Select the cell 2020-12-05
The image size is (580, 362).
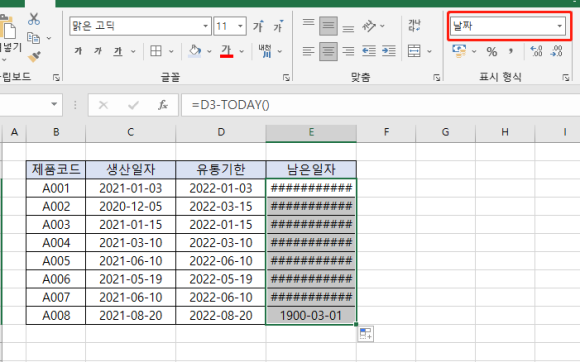(130, 206)
